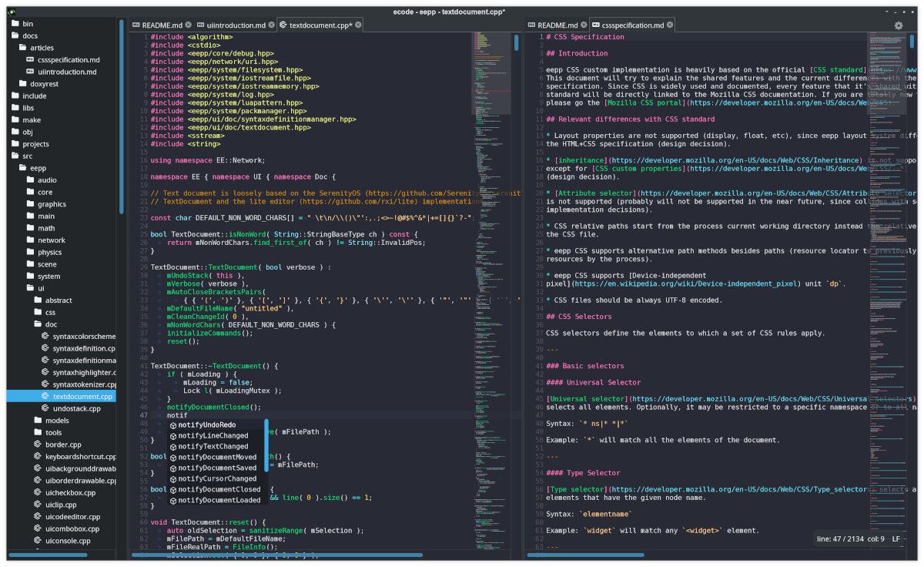The image size is (924, 567).
Task: Click the markdown icon on the README.md tab
Action: (x=136, y=24)
